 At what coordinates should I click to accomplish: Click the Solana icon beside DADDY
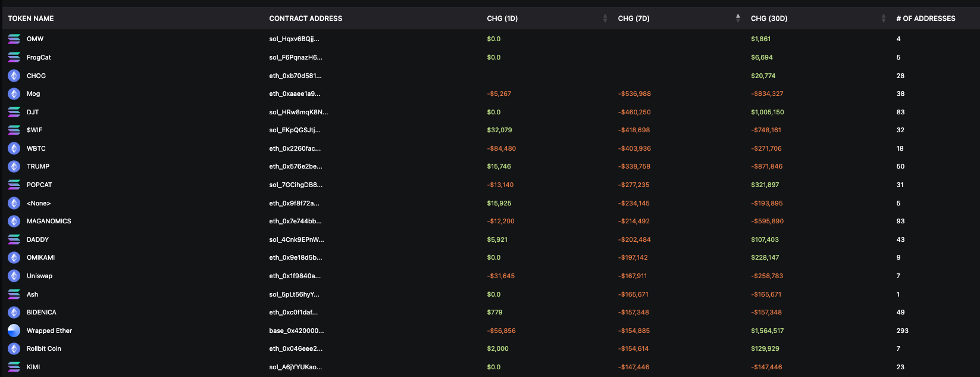14,239
